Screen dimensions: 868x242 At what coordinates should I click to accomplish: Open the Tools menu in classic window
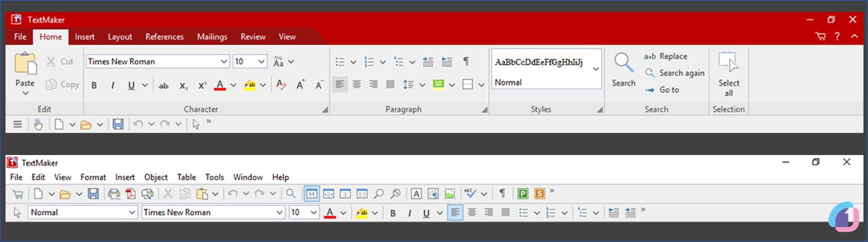tap(215, 177)
